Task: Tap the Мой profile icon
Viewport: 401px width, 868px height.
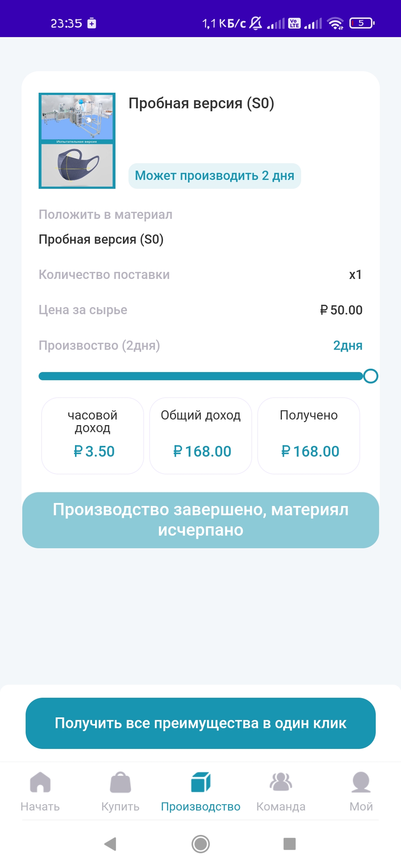Action: point(361,782)
